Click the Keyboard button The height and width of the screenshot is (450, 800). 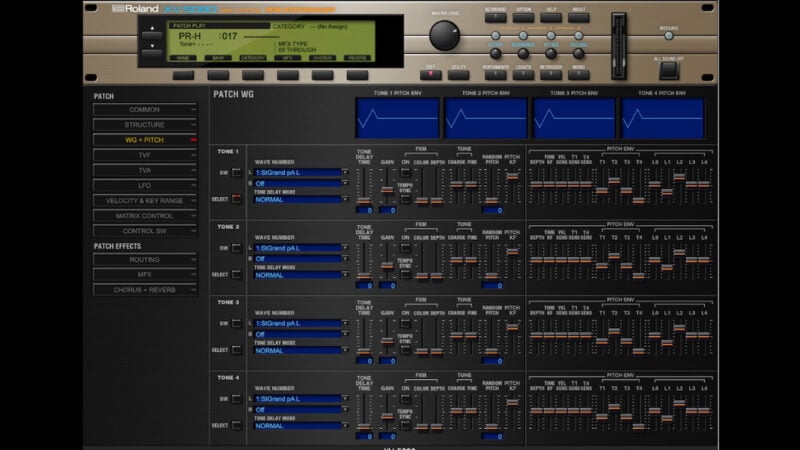coord(495,17)
